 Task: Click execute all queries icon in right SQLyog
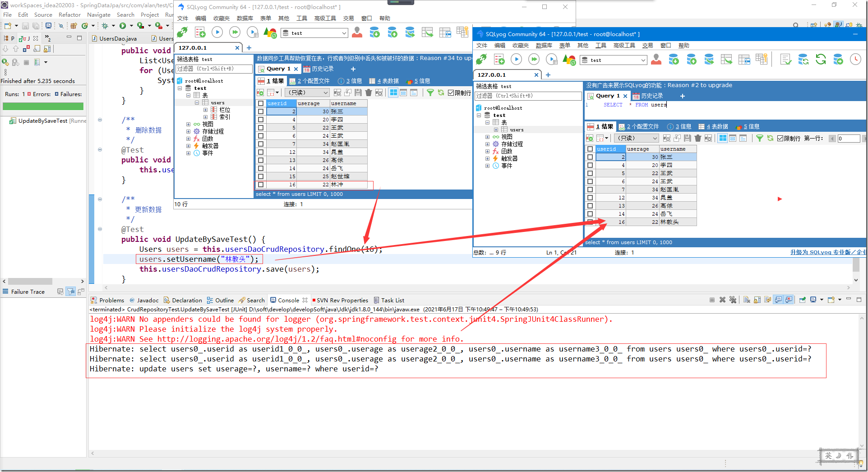pyautogui.click(x=534, y=60)
